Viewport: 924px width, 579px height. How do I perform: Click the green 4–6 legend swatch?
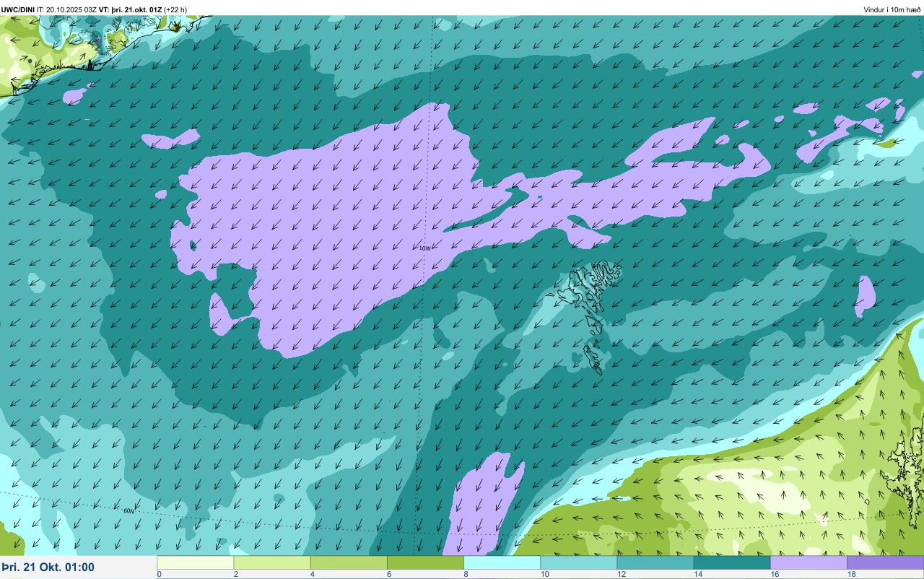coord(349,562)
